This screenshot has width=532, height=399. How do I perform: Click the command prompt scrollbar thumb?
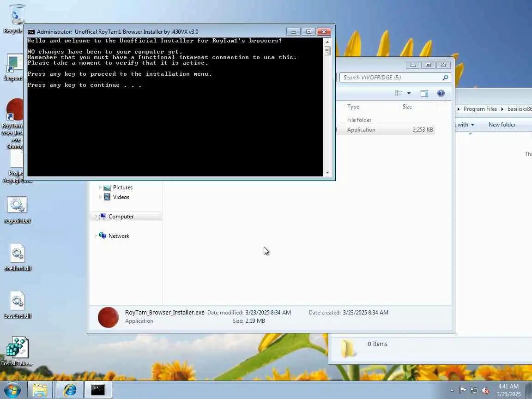click(x=327, y=51)
